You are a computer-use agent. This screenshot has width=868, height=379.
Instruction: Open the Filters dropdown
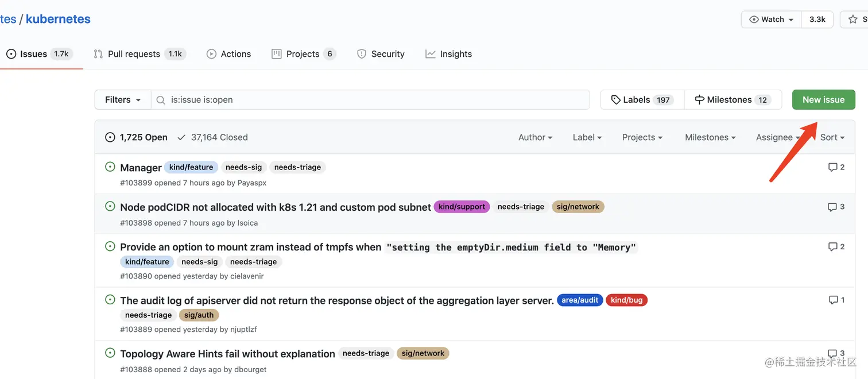[123, 100]
